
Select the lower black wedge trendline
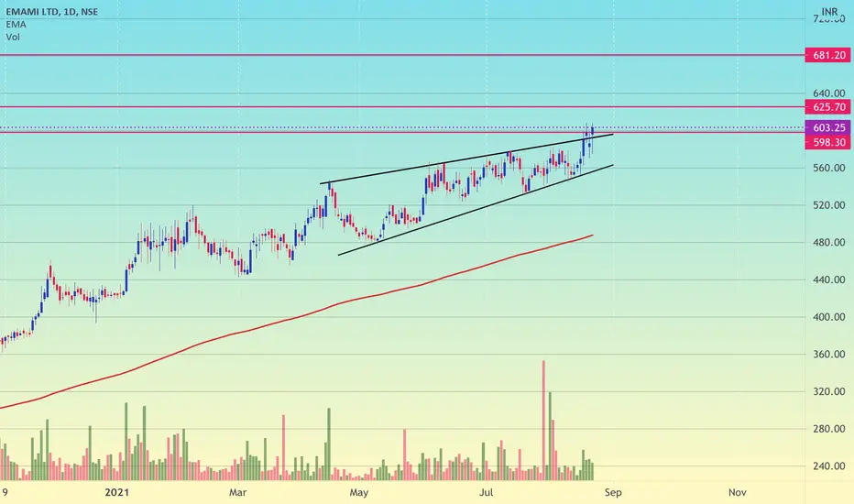(476, 210)
